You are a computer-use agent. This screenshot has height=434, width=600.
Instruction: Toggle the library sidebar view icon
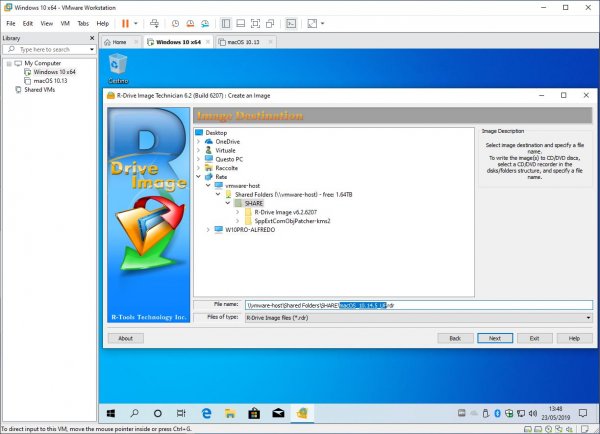pyautogui.click(x=226, y=23)
